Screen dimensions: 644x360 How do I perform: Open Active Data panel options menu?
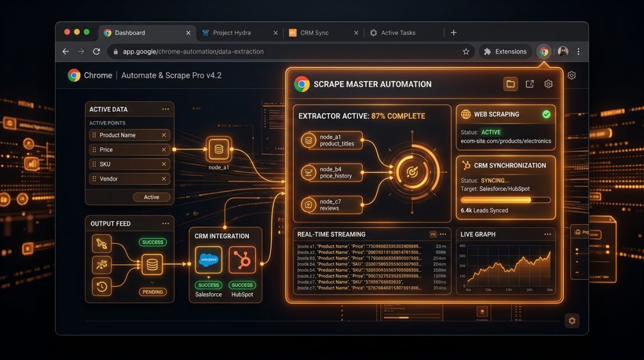165,109
